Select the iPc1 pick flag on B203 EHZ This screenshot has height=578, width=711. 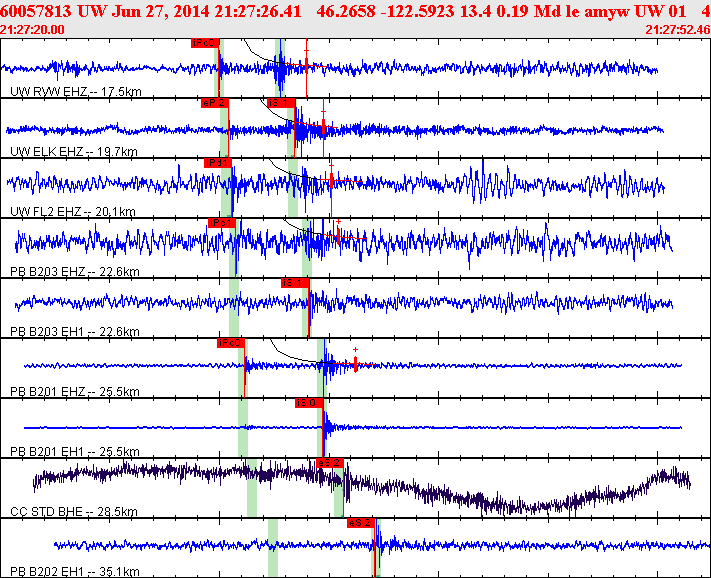(x=222, y=223)
